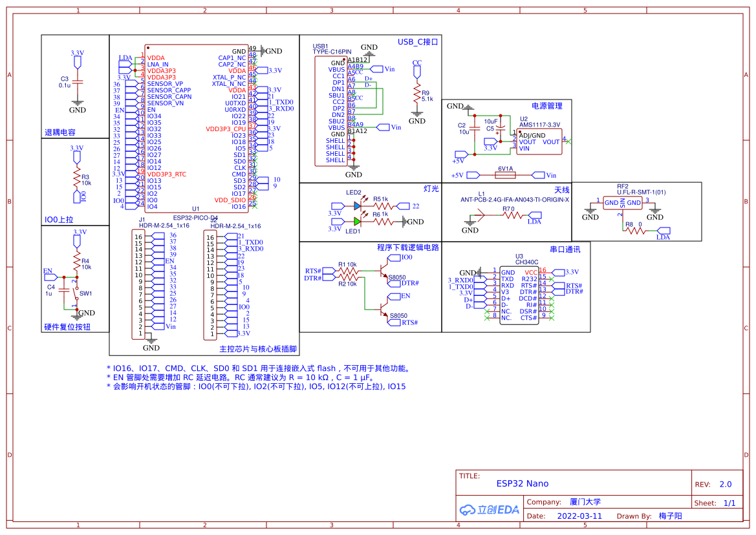This screenshot has height=535, width=756.
Task: Click the TYPE-C16PIN part name label
Action: 332,52
